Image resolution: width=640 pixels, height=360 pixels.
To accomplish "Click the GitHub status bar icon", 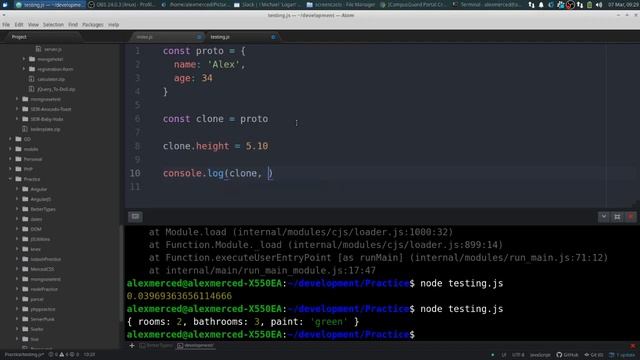I will [x=567, y=355].
